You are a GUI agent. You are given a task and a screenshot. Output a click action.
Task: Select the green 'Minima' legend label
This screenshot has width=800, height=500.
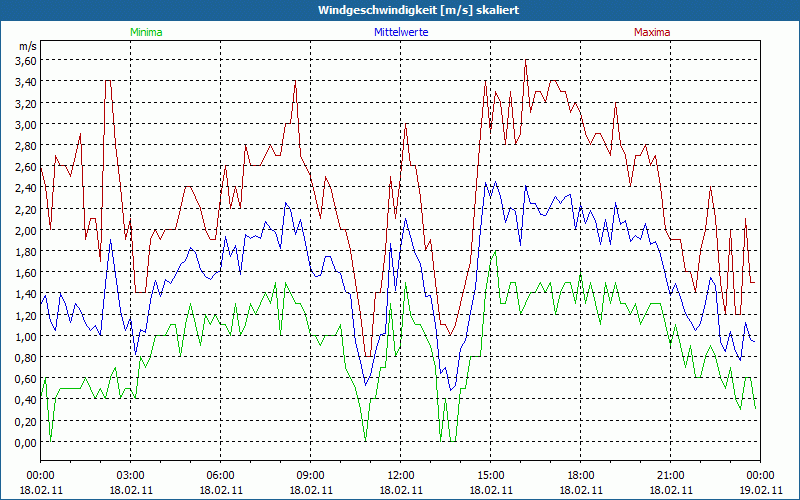146,32
